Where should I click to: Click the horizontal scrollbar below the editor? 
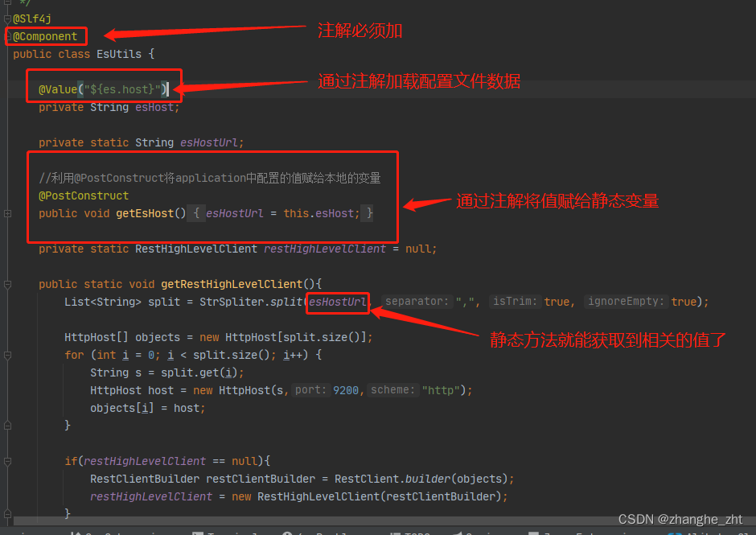pos(384,521)
